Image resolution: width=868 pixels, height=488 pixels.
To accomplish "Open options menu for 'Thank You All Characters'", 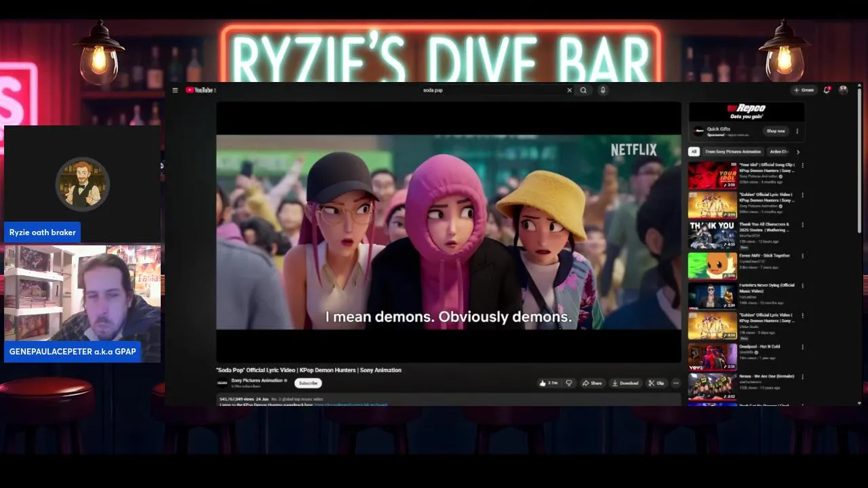I will click(803, 225).
